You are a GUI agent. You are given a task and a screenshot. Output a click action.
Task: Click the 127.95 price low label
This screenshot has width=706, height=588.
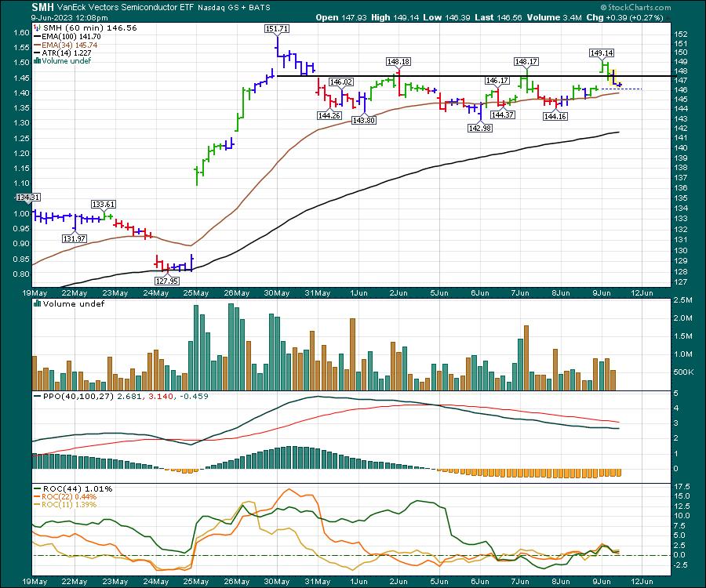point(166,281)
